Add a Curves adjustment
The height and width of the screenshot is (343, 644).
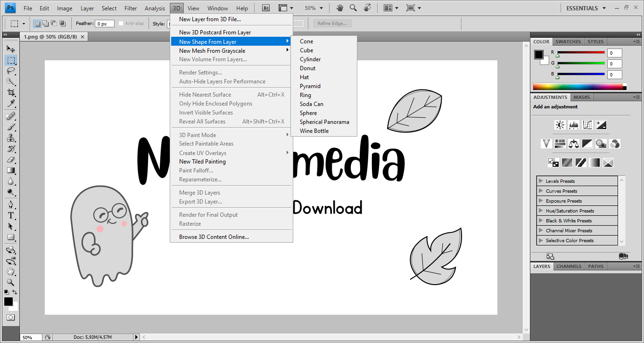pyautogui.click(x=587, y=125)
